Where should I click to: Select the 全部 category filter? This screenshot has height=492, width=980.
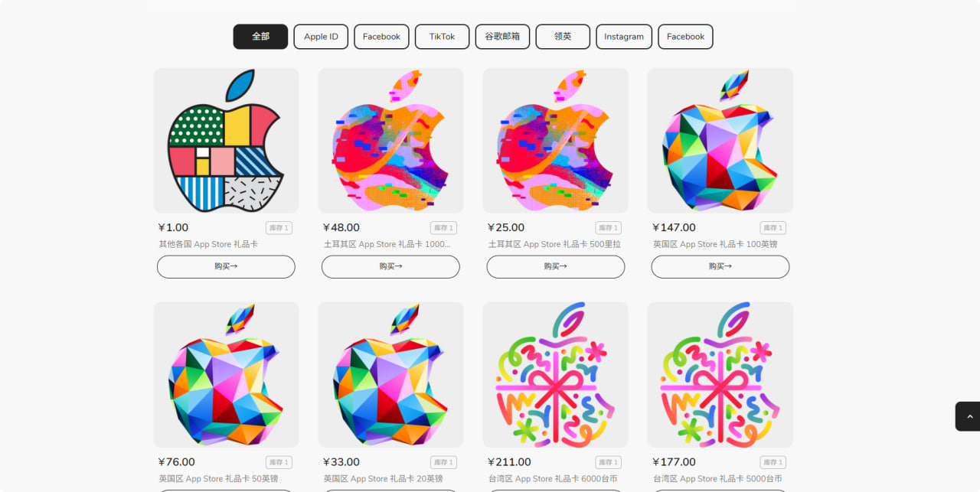[x=260, y=37]
